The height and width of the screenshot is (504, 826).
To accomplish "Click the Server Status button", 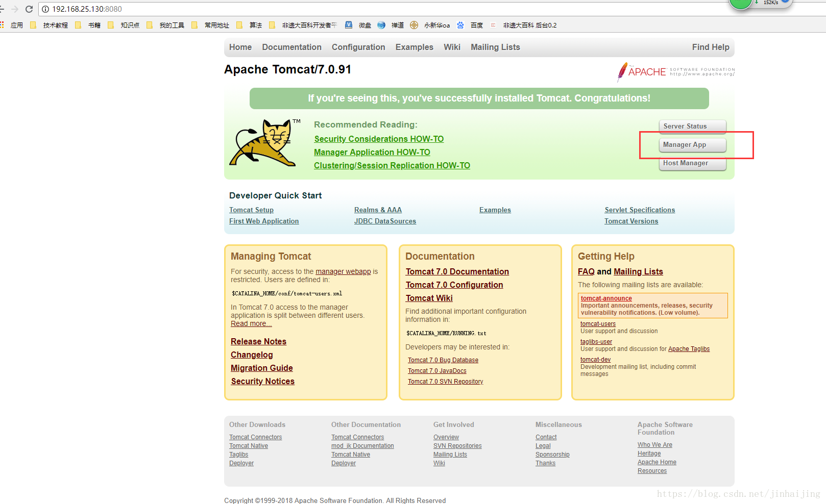I will coord(692,126).
